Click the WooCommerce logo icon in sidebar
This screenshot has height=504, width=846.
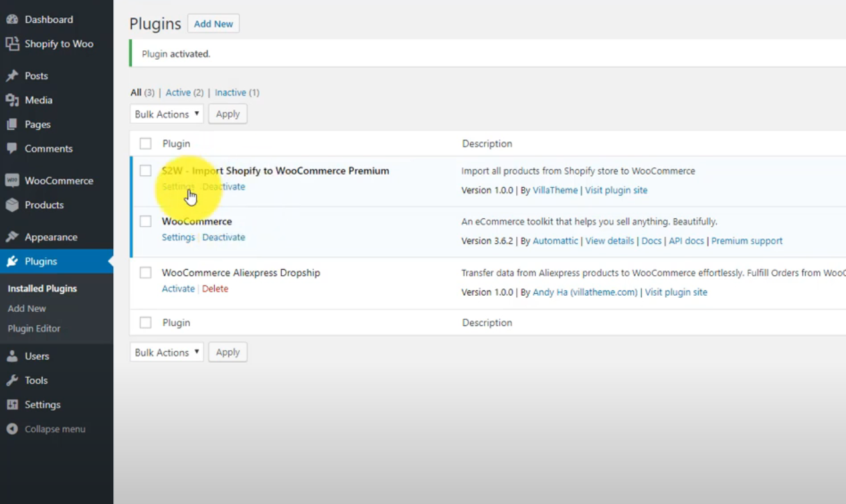(x=12, y=181)
